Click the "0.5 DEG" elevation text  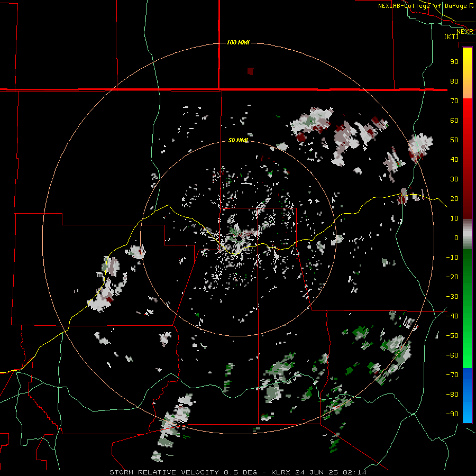pyautogui.click(x=241, y=472)
